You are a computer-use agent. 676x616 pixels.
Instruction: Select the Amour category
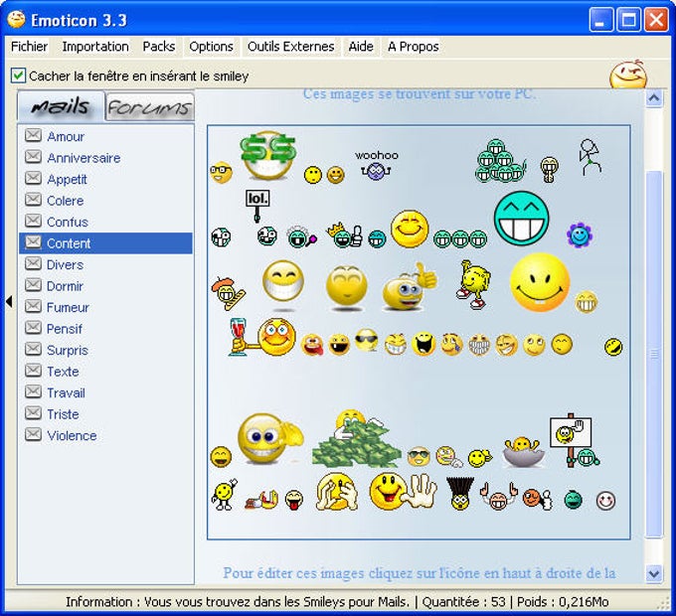pos(105,136)
